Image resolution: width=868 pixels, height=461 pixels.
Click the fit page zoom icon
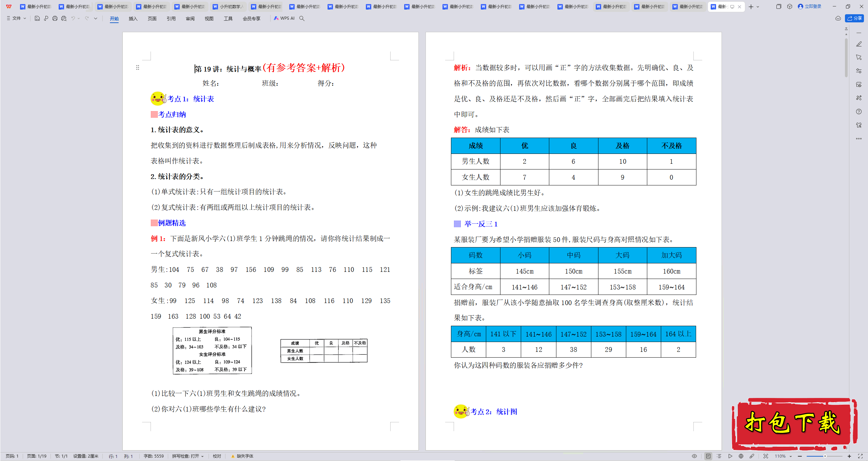click(766, 456)
